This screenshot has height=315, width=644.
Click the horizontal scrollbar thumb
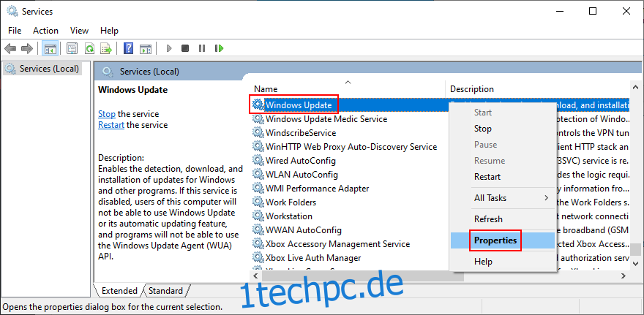pyautogui.click(x=362, y=276)
